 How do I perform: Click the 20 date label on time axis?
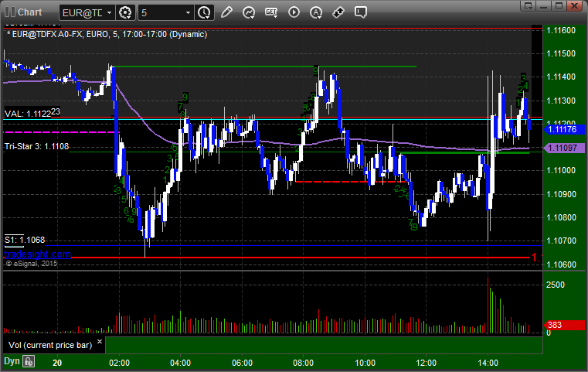tap(57, 363)
